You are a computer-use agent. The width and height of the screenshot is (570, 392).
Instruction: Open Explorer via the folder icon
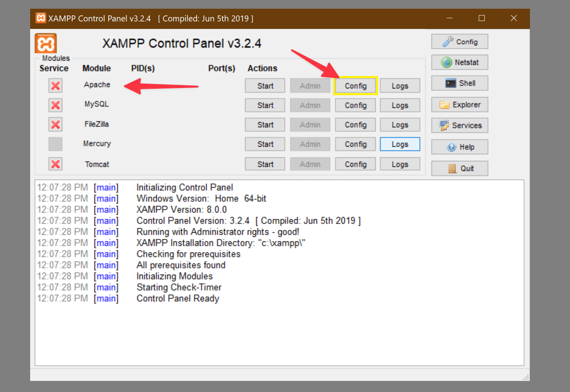coord(459,104)
